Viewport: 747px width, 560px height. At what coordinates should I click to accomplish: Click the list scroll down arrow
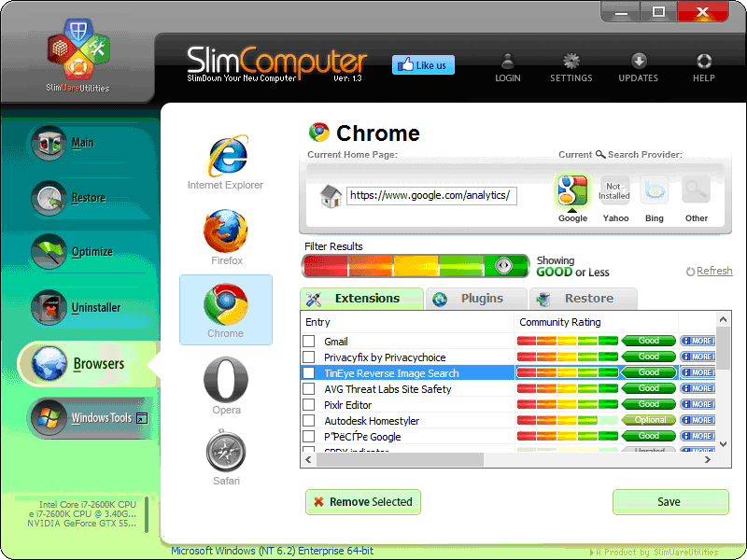point(723,444)
